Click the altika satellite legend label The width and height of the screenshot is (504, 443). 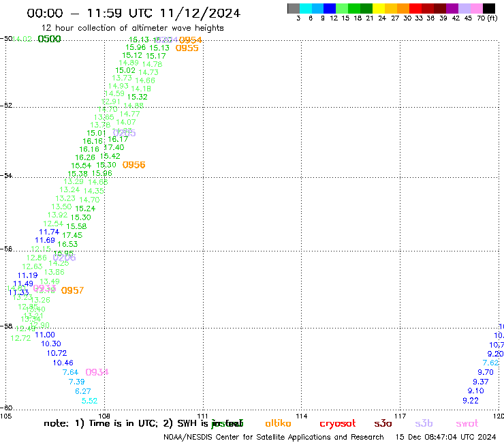coord(278,423)
